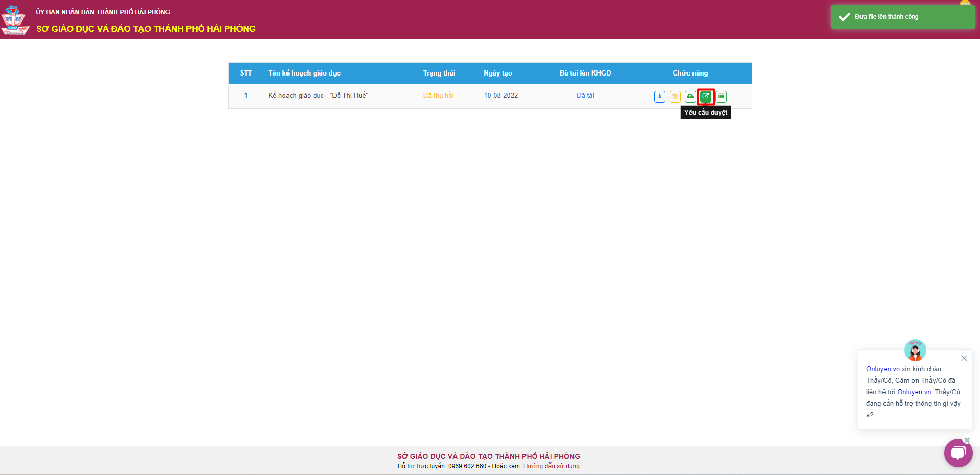980x475 pixels.
Task: Dismiss the chat widget with small gray x
Action: [x=967, y=440]
